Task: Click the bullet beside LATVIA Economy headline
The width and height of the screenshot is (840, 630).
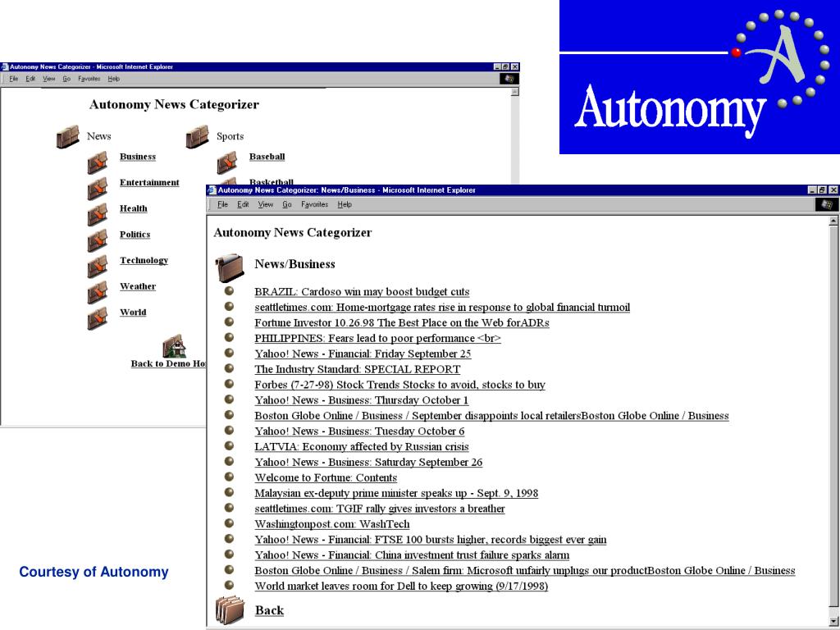Action: tap(230, 445)
